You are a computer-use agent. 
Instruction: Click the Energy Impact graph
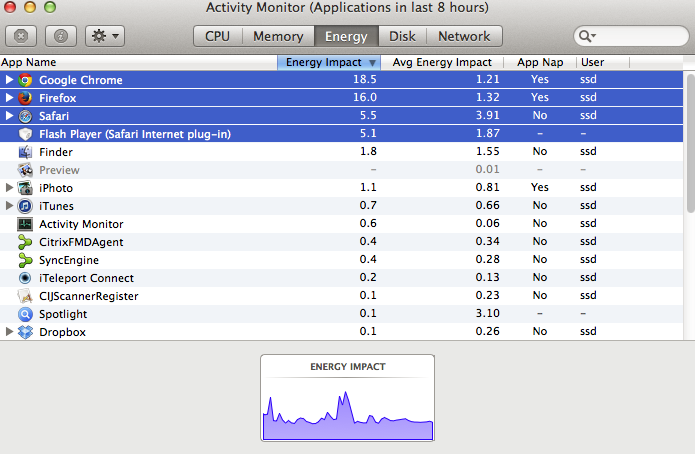[348, 398]
